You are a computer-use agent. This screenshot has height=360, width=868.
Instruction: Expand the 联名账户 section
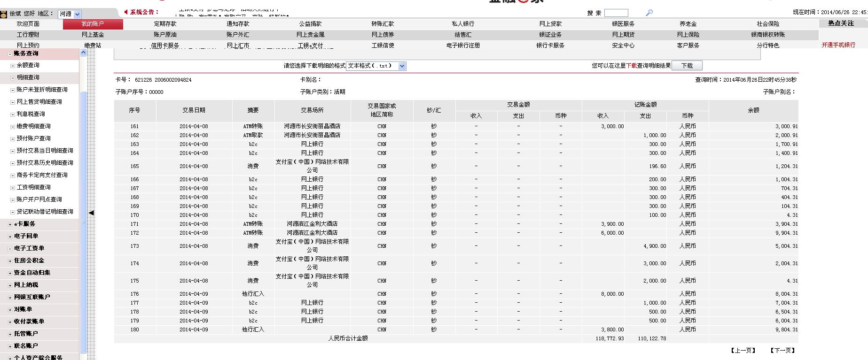coord(10,346)
